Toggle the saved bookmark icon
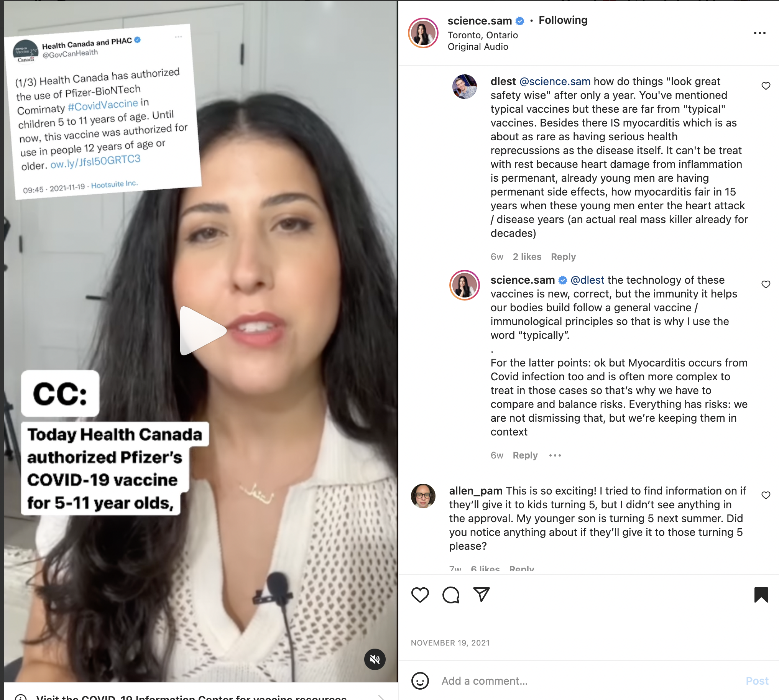Image resolution: width=779 pixels, height=700 pixels. click(761, 595)
